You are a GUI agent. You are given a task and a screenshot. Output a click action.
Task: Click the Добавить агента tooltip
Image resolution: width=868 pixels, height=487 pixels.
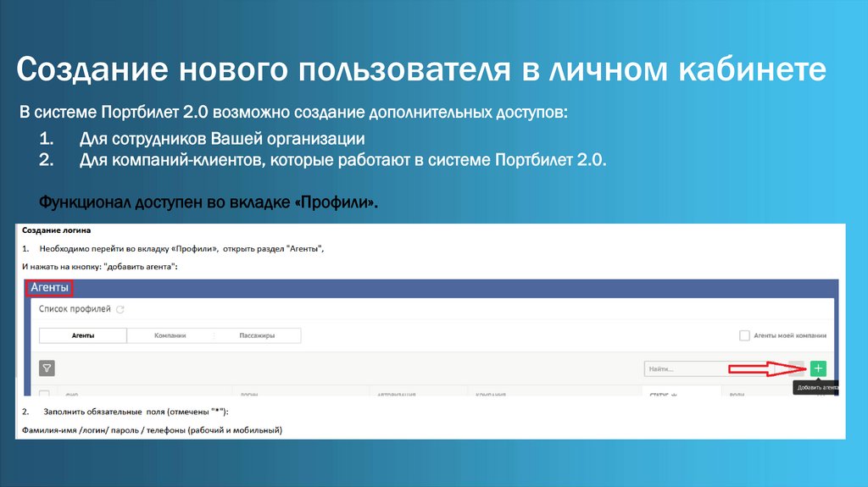click(x=817, y=387)
